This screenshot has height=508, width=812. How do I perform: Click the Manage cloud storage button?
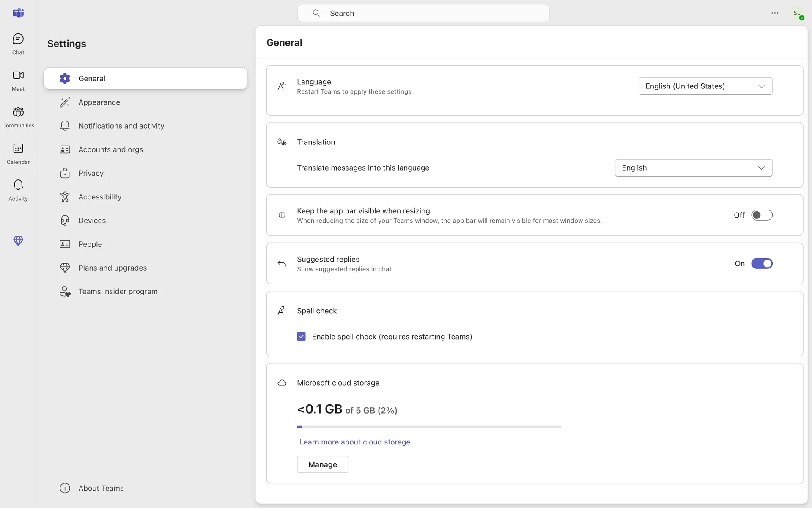(x=322, y=464)
